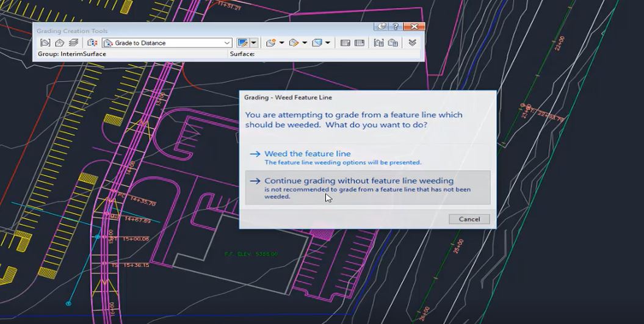Click the Set Target Surface icon
The image size is (644, 324).
tap(60, 43)
